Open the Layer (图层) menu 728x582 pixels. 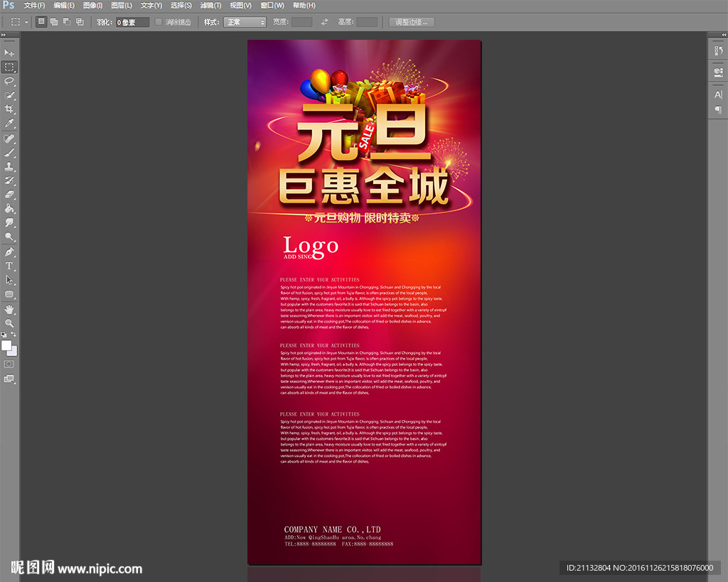click(122, 6)
